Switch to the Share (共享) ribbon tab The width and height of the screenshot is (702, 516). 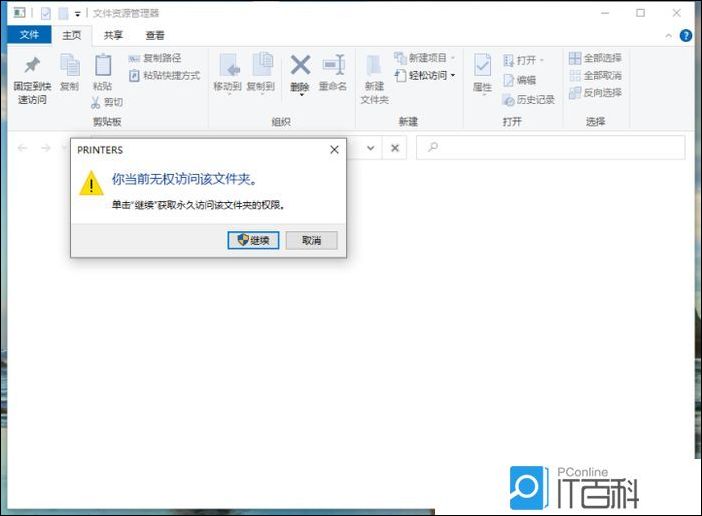[x=113, y=35]
